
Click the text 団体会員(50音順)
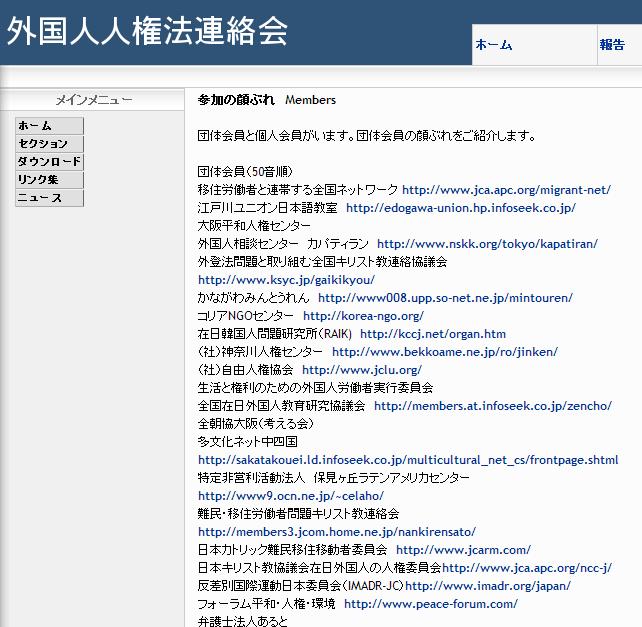pos(245,172)
